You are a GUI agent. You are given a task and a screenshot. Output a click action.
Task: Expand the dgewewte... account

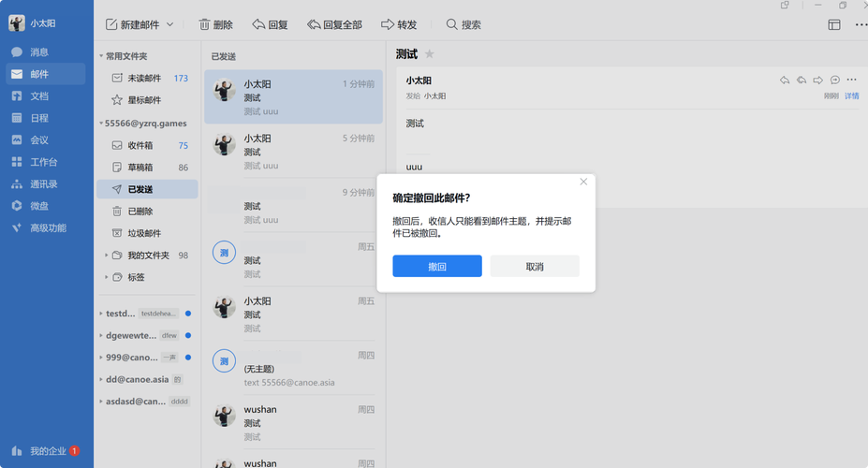[x=101, y=335]
